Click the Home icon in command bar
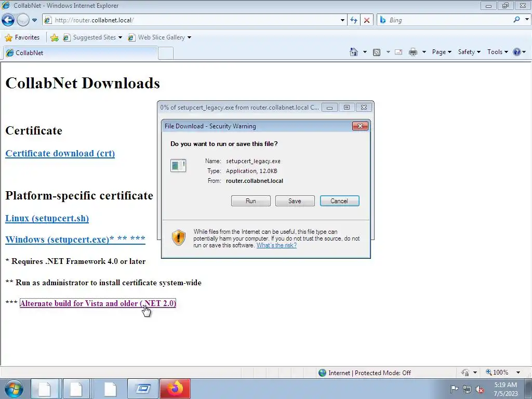This screenshot has height=399, width=532. (354, 52)
